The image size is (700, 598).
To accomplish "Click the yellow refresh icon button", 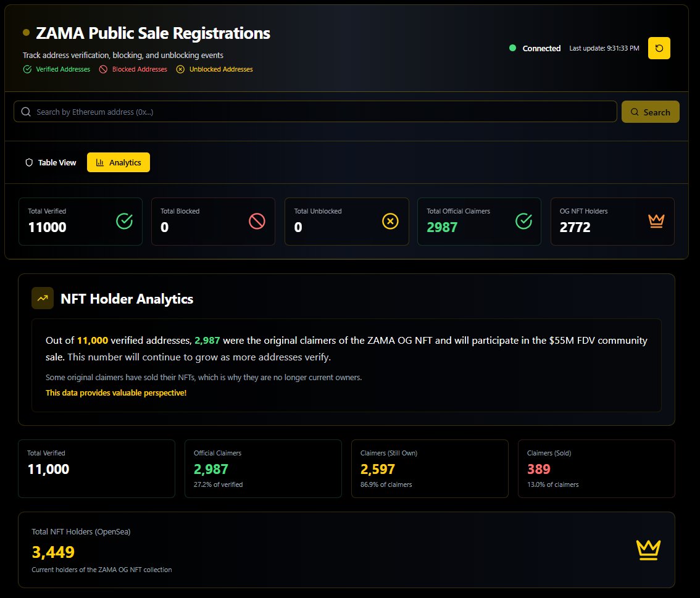I will [659, 48].
